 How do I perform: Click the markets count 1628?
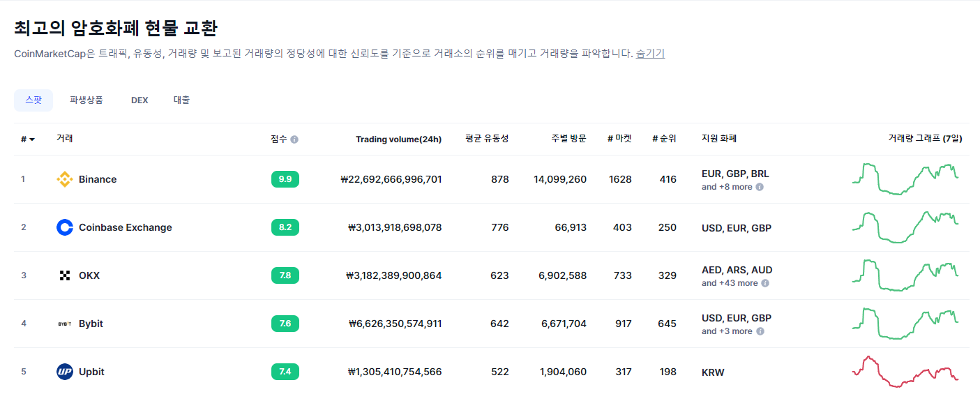(x=620, y=179)
